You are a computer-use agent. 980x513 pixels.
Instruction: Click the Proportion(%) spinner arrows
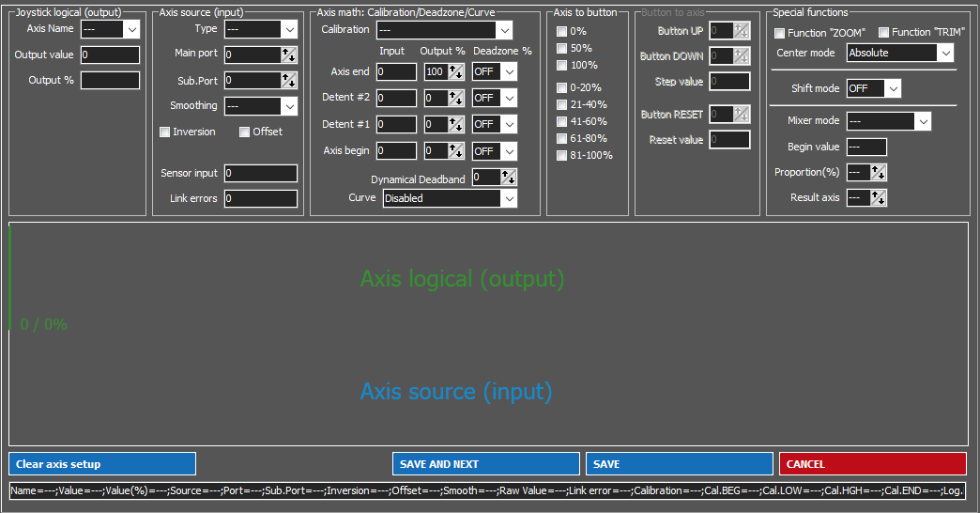878,172
